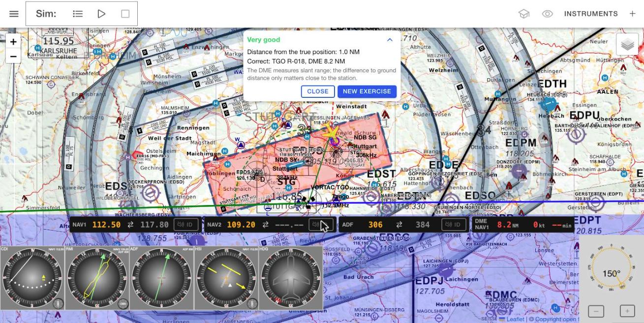Click the yellow aircraft position marker
Viewport: 644px width, 323px height.
[332, 132]
